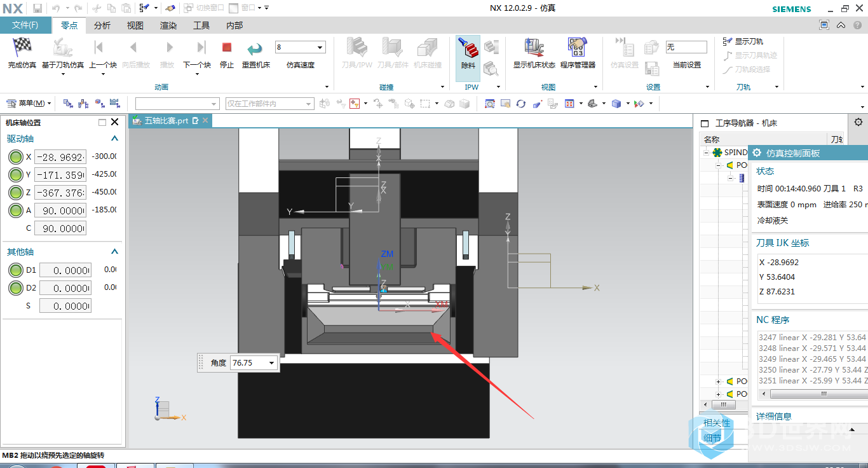This screenshot has height=468, width=868.
Task: Toggle the D1 axis green indicator
Action: point(15,270)
